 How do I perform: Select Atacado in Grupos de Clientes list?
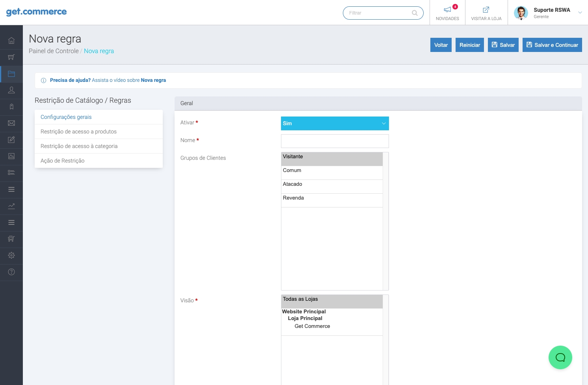331,184
